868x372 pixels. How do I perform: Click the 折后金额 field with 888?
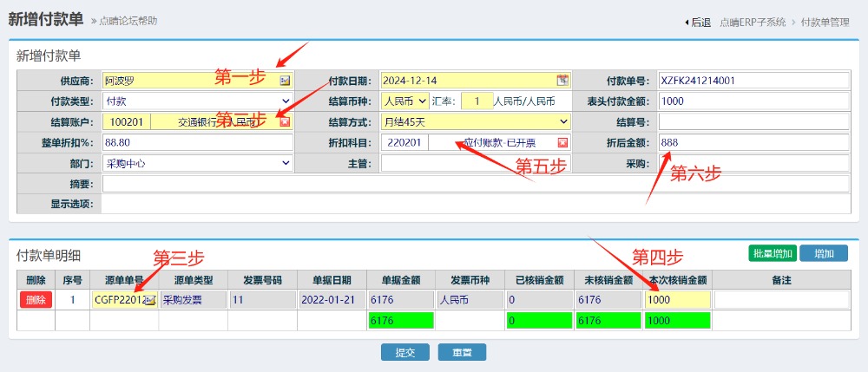pyautogui.click(x=753, y=142)
